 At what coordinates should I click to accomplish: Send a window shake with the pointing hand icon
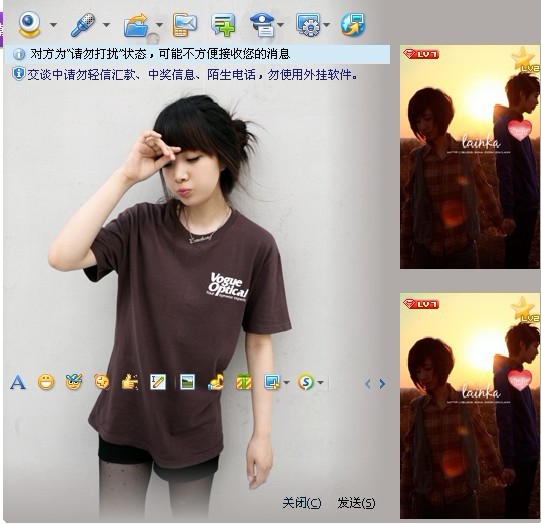[x=130, y=382]
